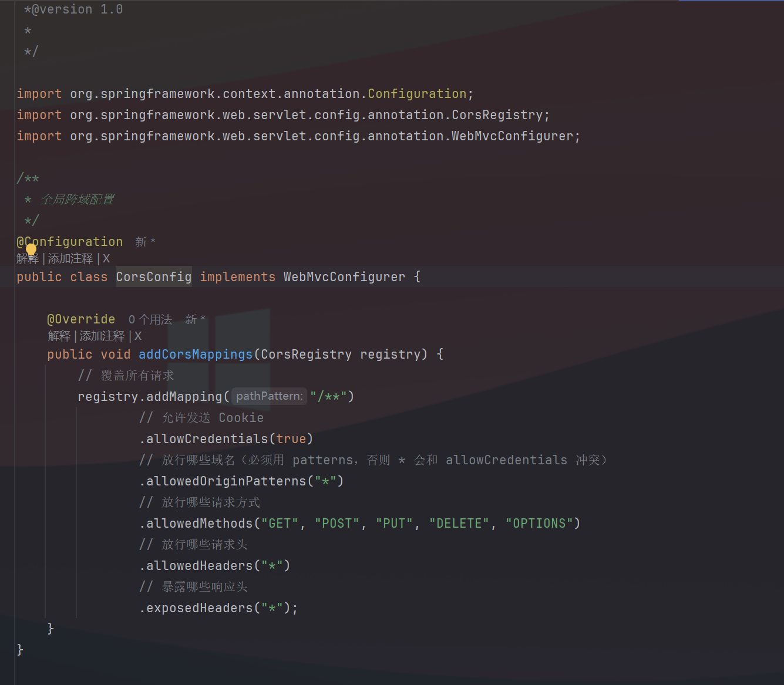Click the addCorsMappings method name
Viewport: 784px width, 685px height.
[x=195, y=355]
